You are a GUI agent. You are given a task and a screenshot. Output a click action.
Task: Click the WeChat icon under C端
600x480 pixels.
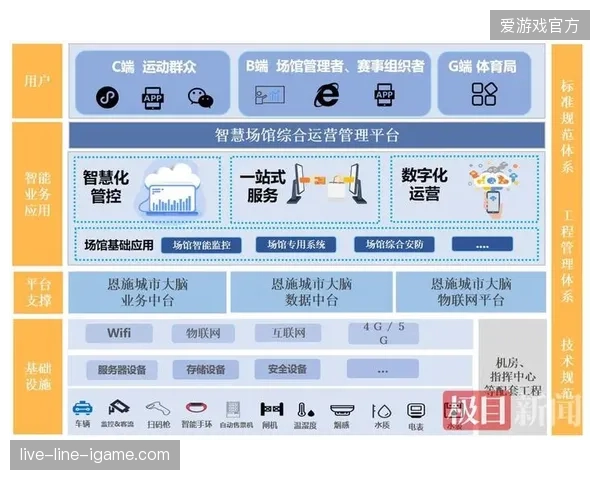pos(201,98)
